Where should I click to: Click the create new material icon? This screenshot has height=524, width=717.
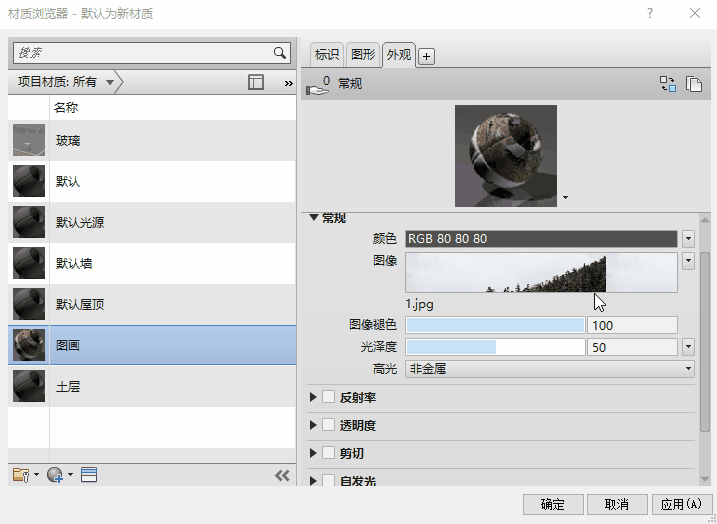coord(55,475)
